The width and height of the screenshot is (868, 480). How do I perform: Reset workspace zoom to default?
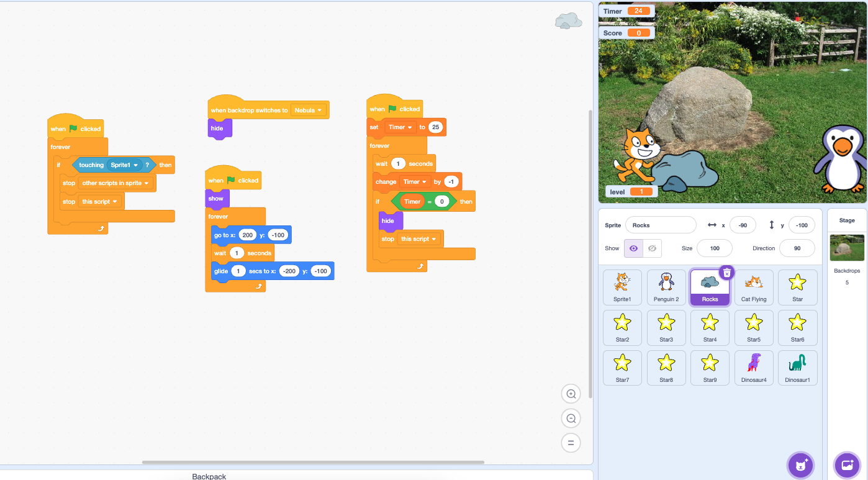pyautogui.click(x=571, y=443)
